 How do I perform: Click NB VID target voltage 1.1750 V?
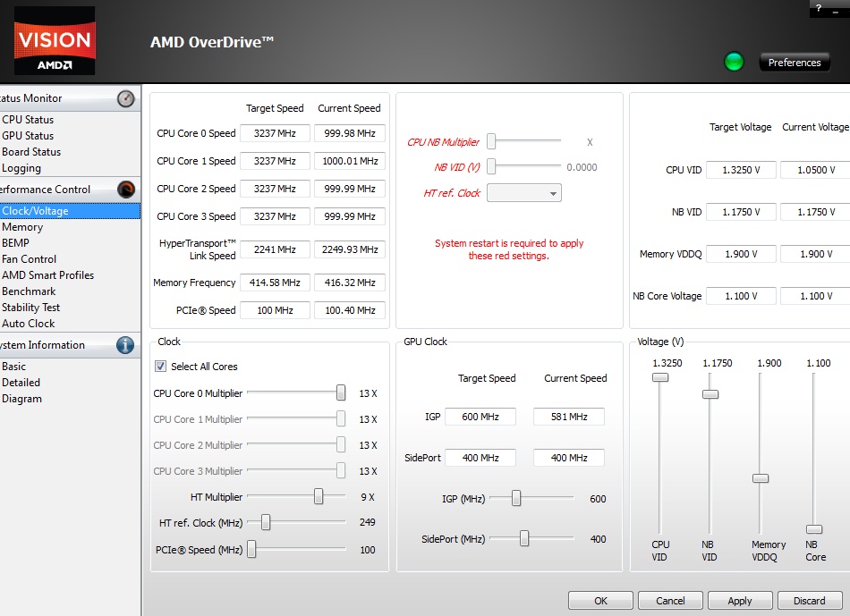click(741, 212)
